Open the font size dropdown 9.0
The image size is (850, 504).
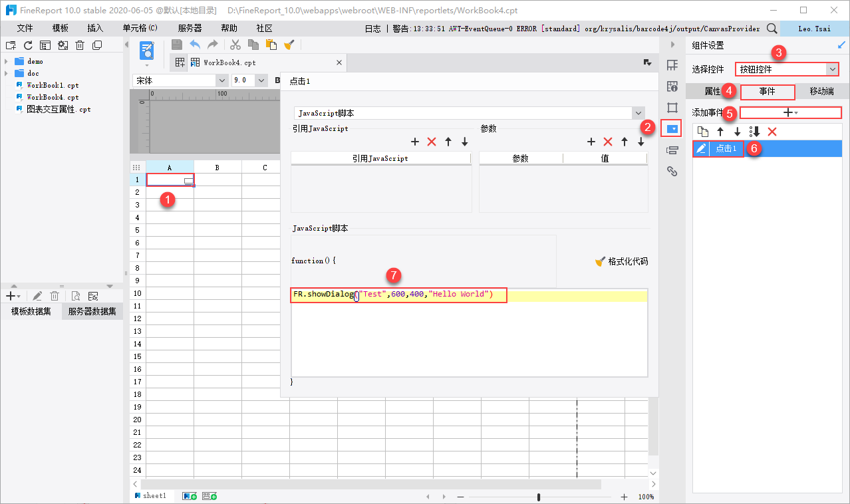[x=261, y=80]
